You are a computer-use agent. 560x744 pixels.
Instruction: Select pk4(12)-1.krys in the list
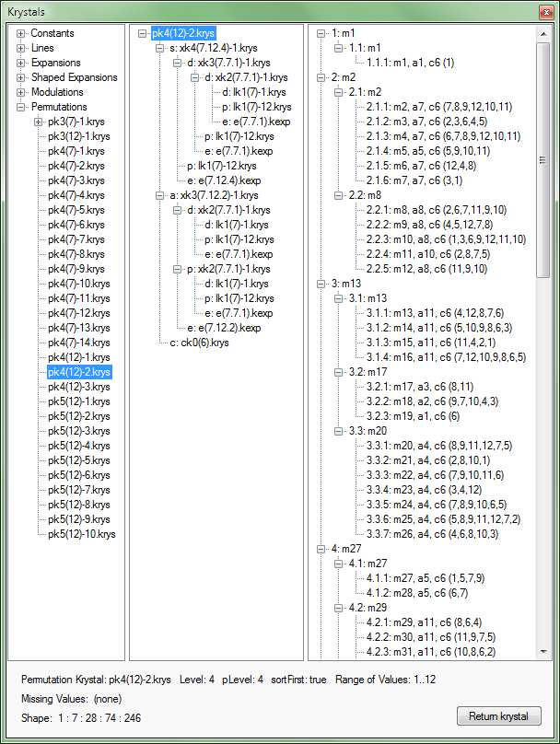pyautogui.click(x=79, y=357)
